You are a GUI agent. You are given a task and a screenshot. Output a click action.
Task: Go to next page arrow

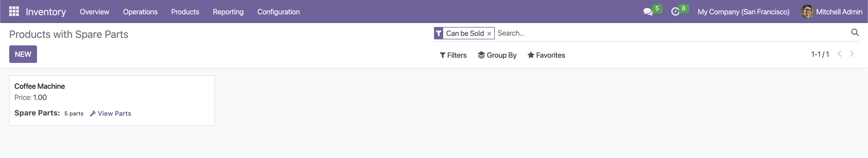point(852,54)
